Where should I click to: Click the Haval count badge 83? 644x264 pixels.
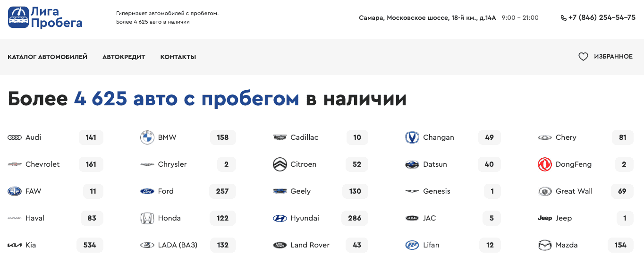click(92, 218)
